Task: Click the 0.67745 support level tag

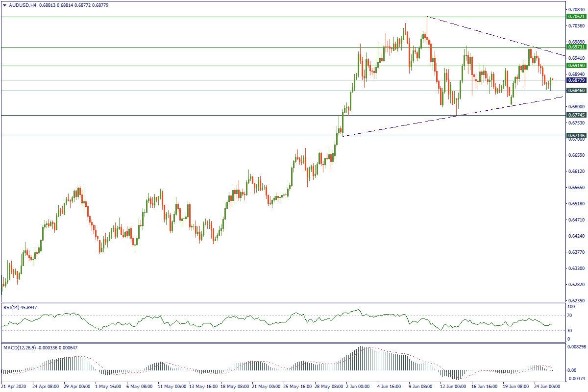Action: click(576, 115)
